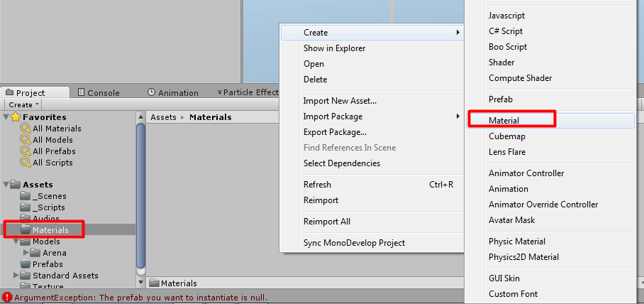The image size is (644, 304).
Task: Create a new Javascript file
Action: click(506, 16)
